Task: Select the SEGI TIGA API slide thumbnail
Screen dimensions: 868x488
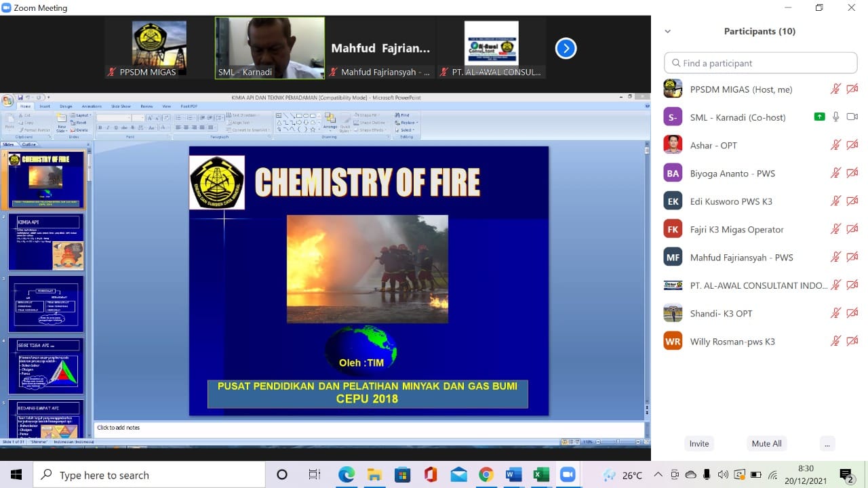Action: 46,366
